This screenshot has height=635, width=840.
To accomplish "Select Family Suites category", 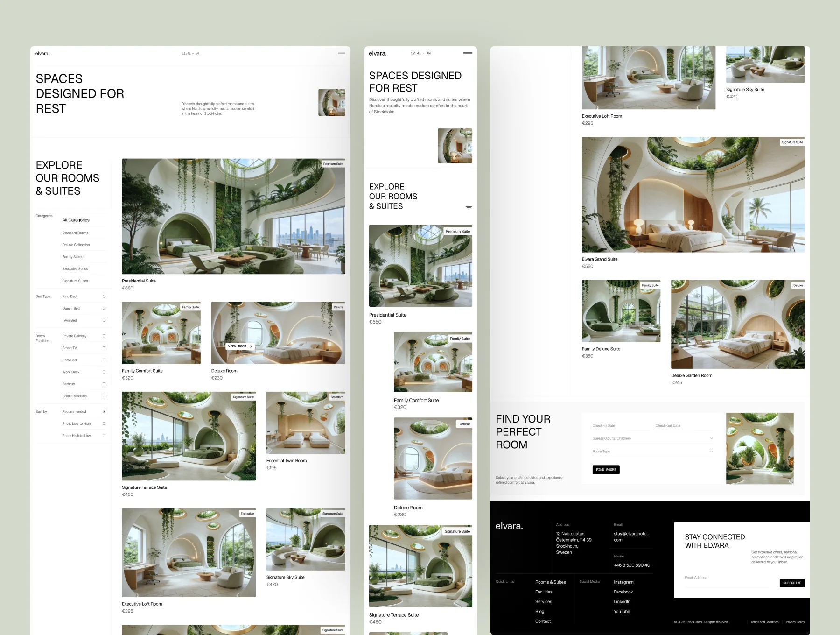I will point(73,257).
